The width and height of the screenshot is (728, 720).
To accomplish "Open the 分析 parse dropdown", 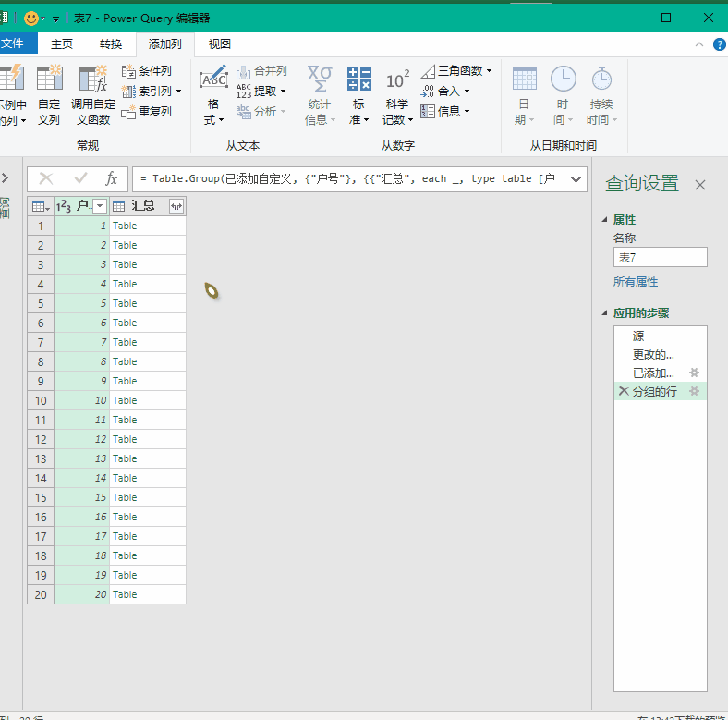I will click(x=261, y=112).
